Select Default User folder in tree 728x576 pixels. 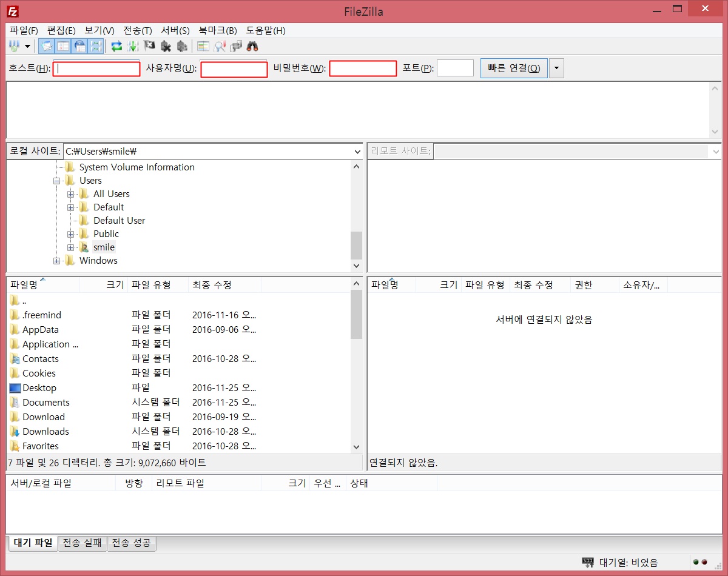pos(119,221)
